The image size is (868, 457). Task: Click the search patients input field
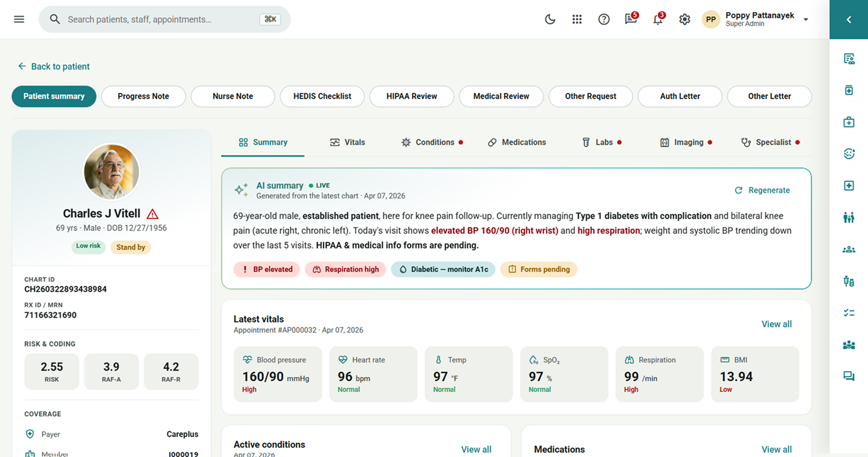pyautogui.click(x=165, y=19)
